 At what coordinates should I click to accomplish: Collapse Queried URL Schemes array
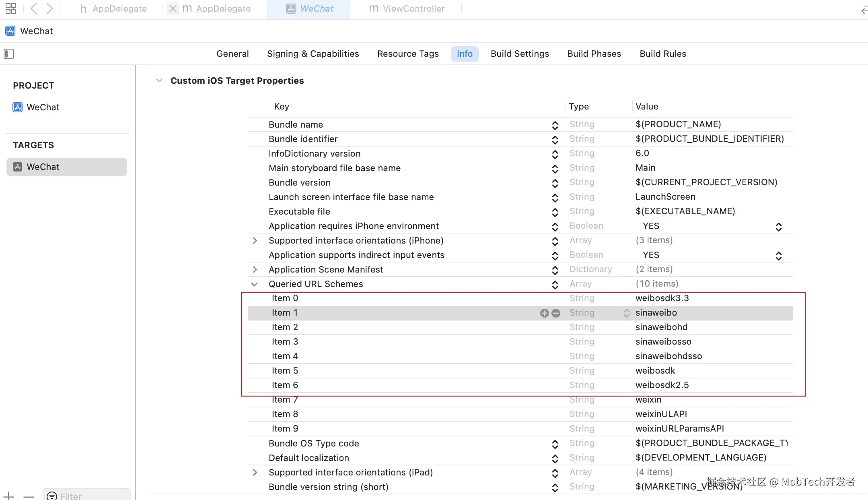[x=254, y=284]
